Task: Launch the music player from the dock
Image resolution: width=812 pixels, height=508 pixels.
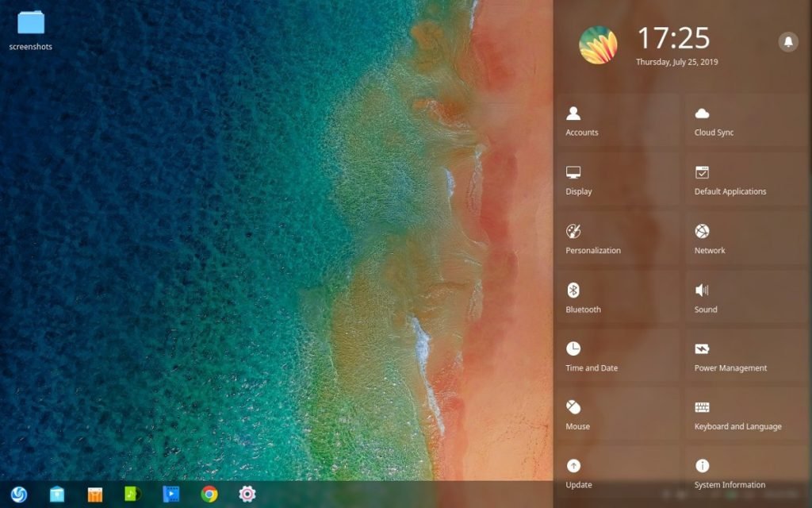Action: pos(132,494)
